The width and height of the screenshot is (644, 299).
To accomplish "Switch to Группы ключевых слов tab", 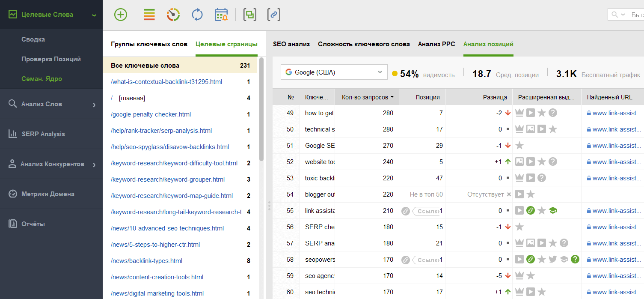I will point(149,44).
